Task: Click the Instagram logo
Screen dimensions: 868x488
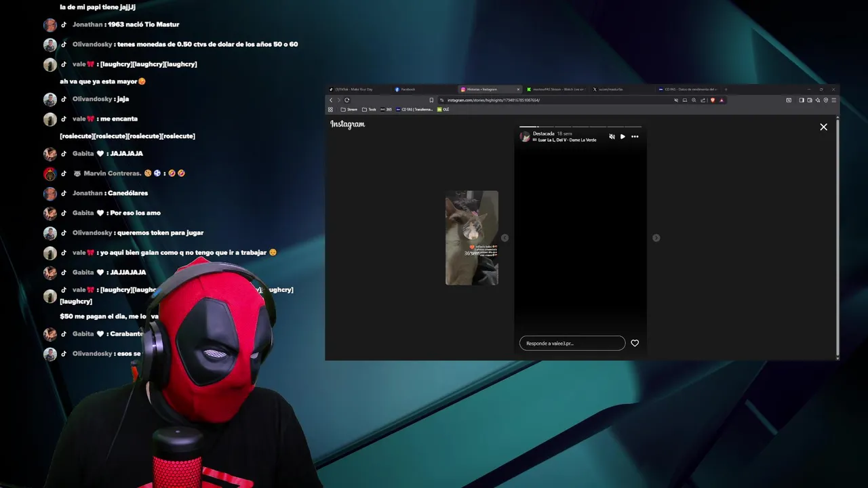Action: click(347, 124)
